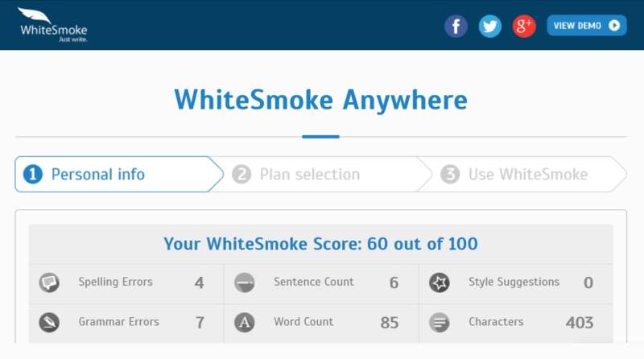Screen dimensions: 644x359
Task: Click the play arrow inside View Demo
Action: pyautogui.click(x=614, y=26)
